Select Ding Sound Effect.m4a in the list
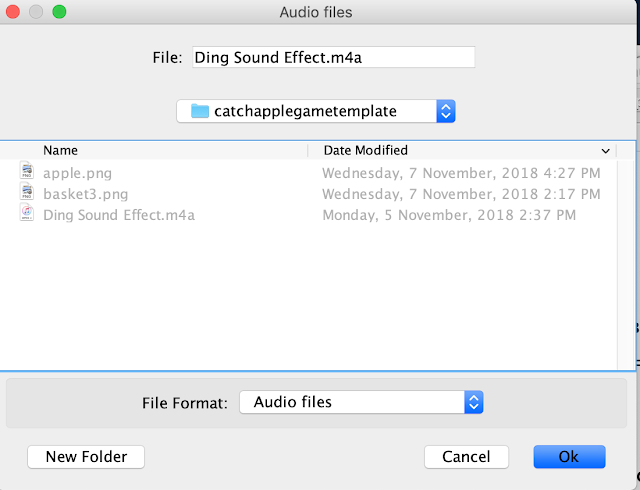The image size is (640, 490). (x=119, y=214)
